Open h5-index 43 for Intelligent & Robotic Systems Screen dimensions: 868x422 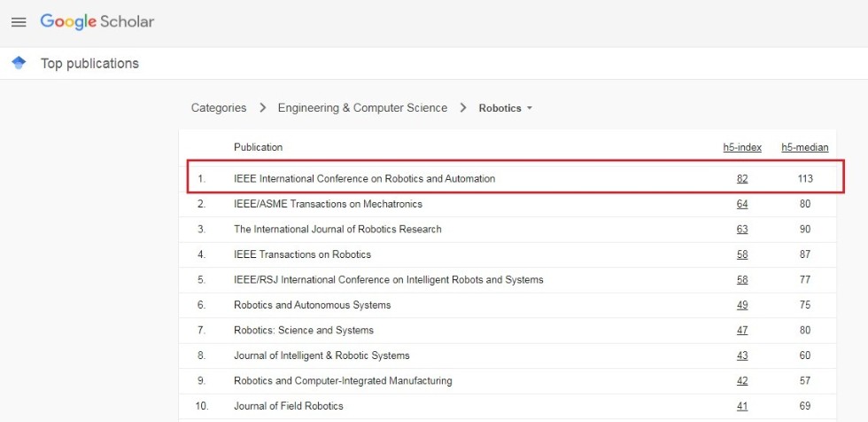[x=742, y=356]
